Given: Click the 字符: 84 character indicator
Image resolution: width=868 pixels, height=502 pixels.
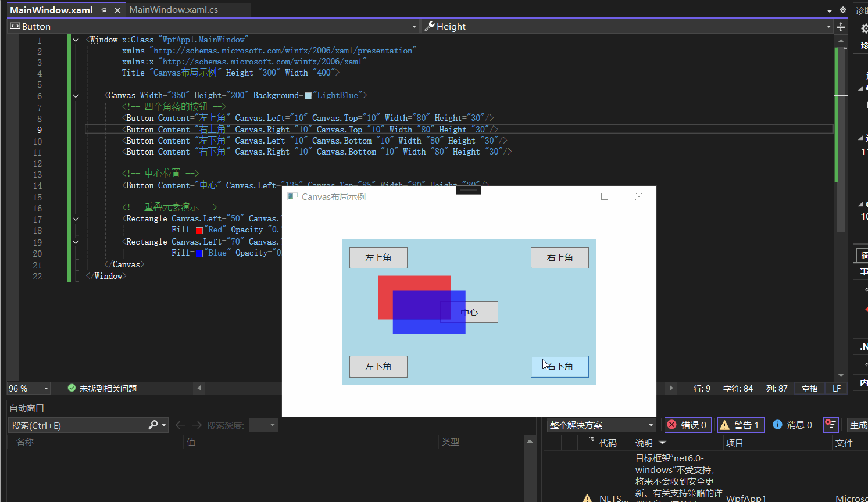Looking at the screenshot, I should (738, 389).
